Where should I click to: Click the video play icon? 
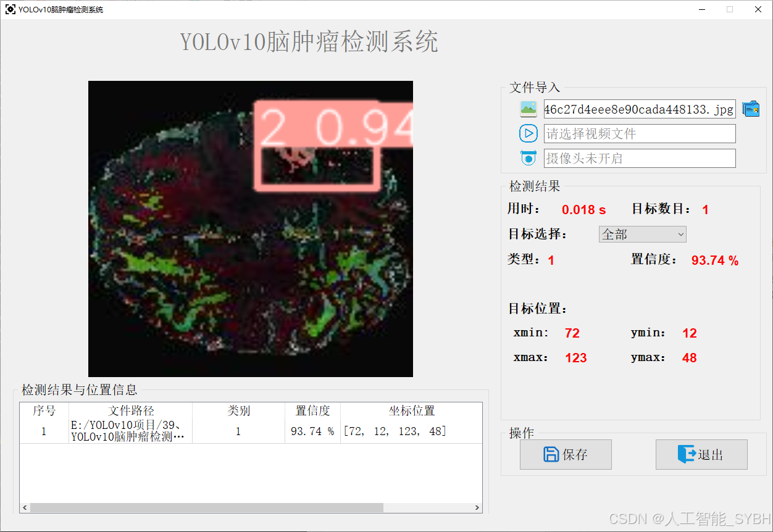click(529, 133)
